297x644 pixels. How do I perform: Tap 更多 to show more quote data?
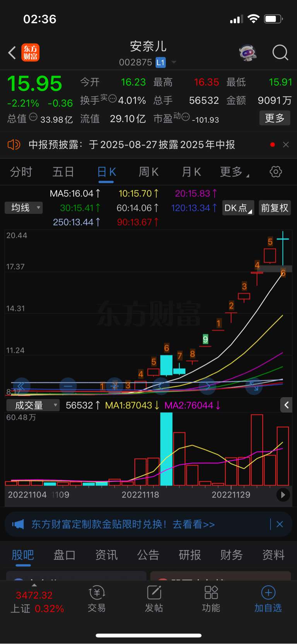tap(275, 118)
